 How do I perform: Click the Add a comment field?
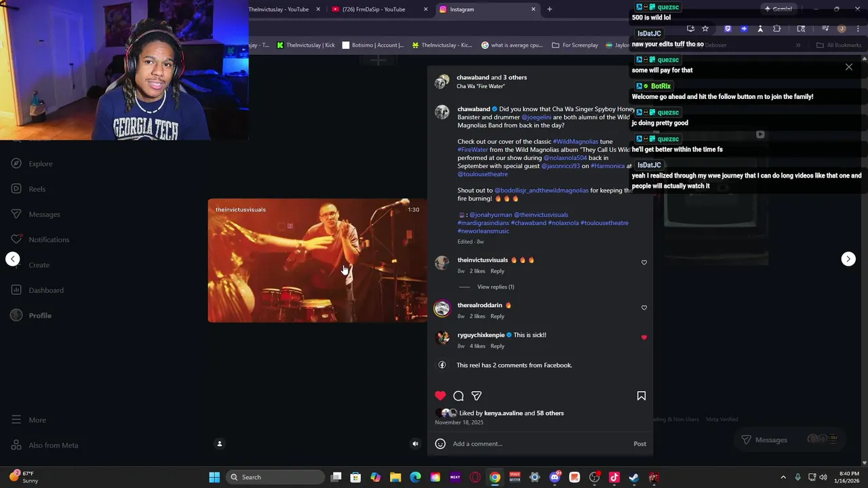(x=541, y=444)
